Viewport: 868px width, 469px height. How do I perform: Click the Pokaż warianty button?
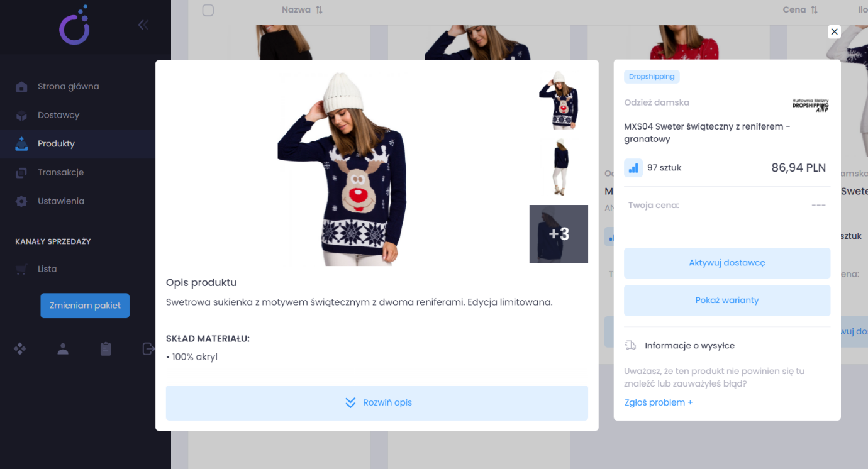(x=727, y=300)
